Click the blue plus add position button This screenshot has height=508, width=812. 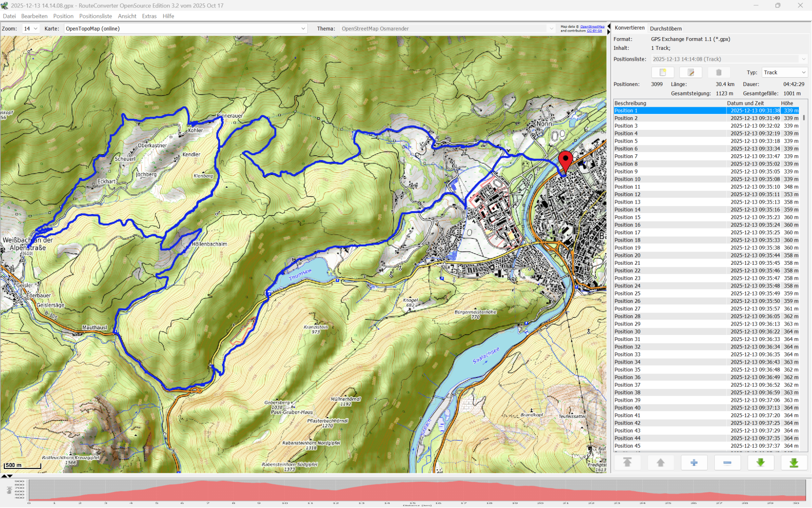694,463
